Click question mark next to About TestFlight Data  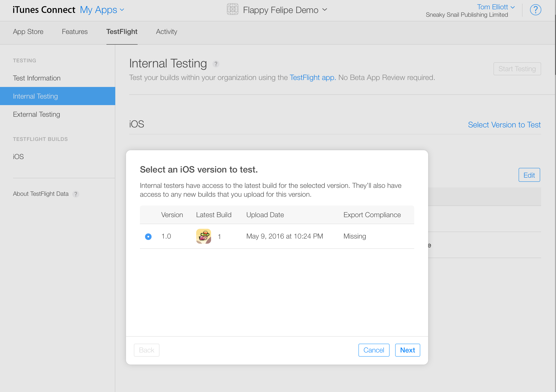[x=76, y=194]
